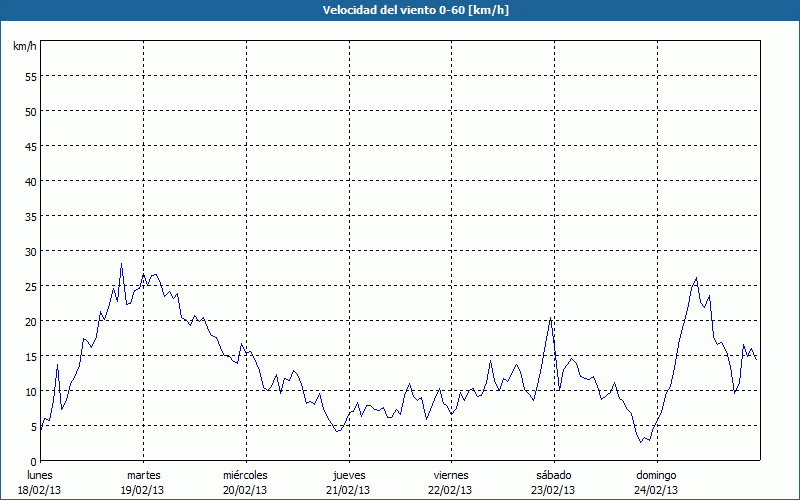Click the chart title 'Velocidad del viento 0-60 [km/h]'

[399, 10]
